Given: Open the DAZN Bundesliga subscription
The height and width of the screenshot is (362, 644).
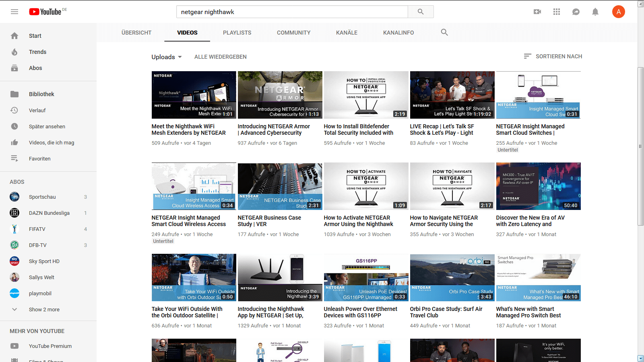Looking at the screenshot, I should (48, 213).
